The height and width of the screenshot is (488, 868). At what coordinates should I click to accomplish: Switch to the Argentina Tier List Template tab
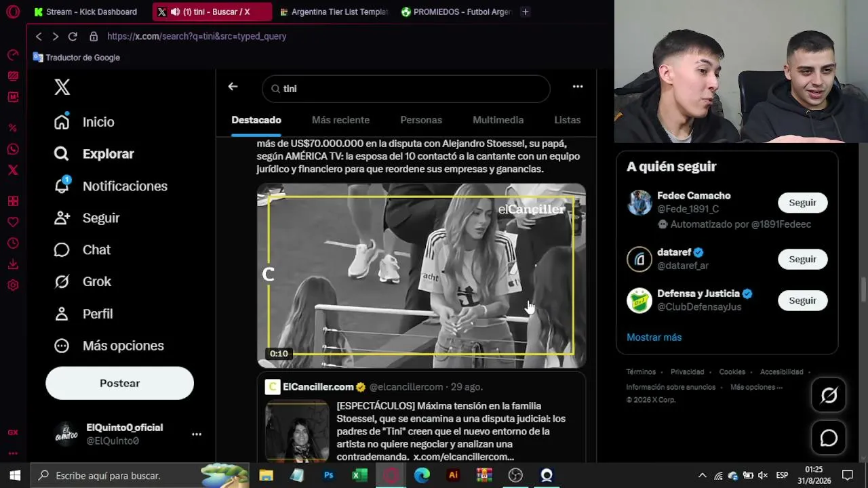[334, 12]
